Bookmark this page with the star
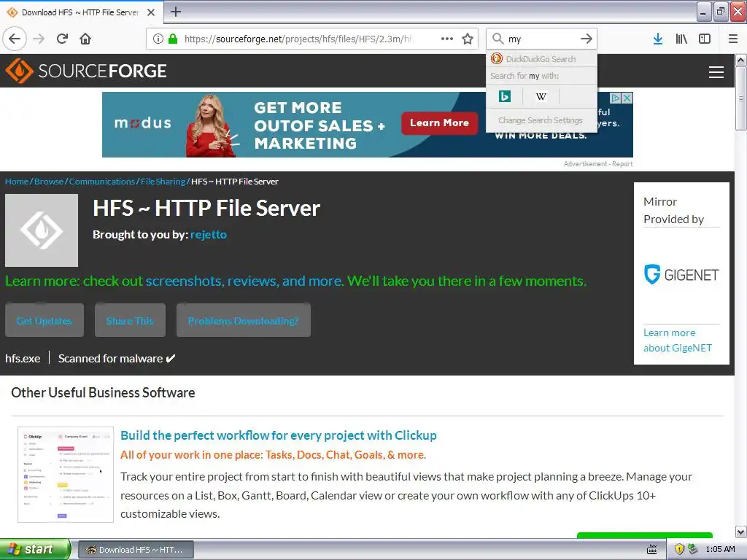The image size is (747, 560). click(x=468, y=39)
